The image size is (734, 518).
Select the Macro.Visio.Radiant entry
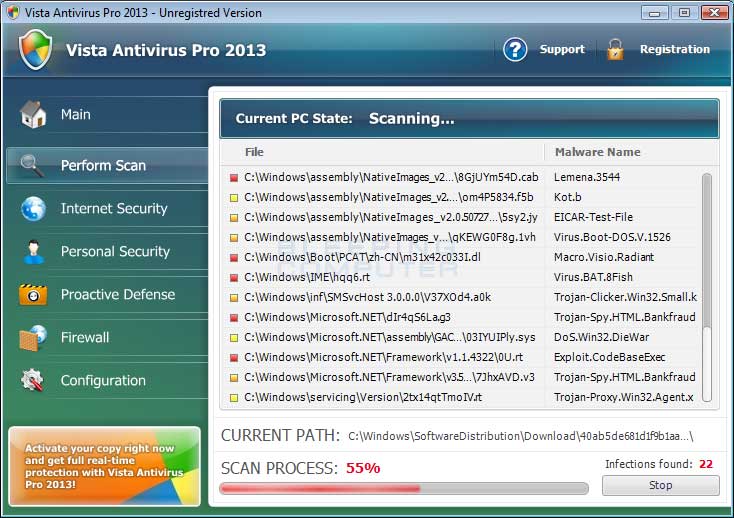click(604, 257)
